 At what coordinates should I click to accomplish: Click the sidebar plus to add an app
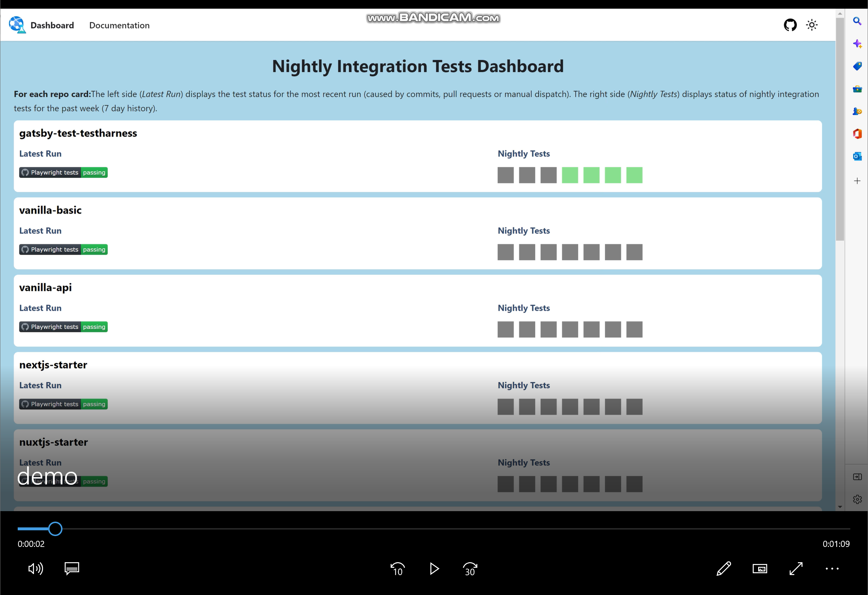(x=857, y=181)
